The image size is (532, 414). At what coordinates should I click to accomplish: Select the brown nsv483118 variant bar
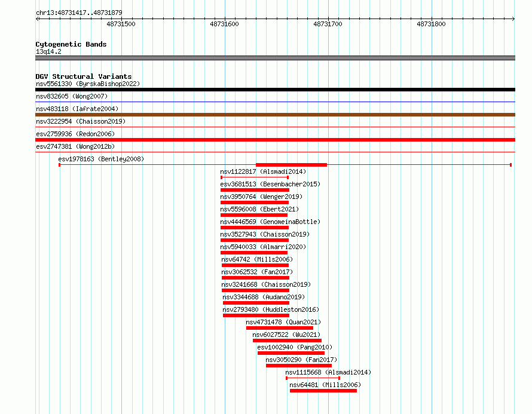[x=275, y=115]
